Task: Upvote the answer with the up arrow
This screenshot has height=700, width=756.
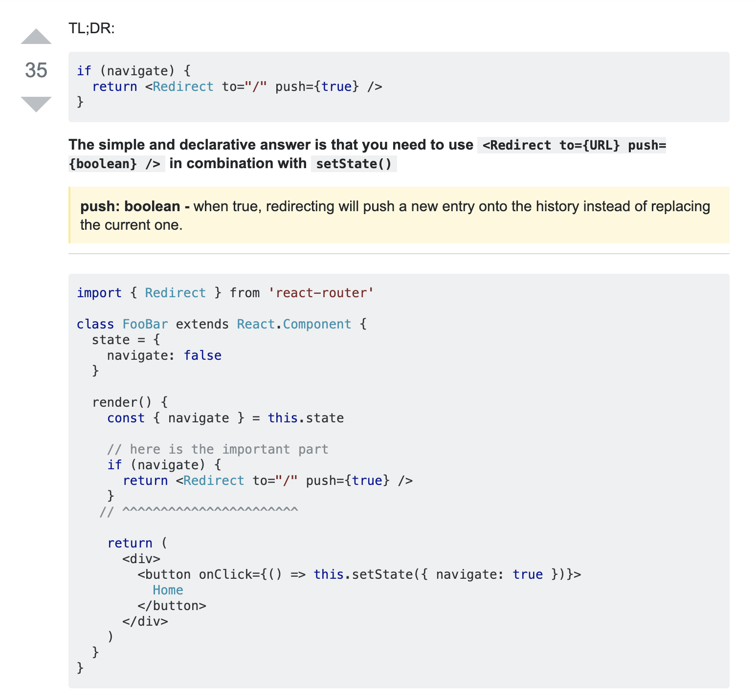Action: pos(36,37)
